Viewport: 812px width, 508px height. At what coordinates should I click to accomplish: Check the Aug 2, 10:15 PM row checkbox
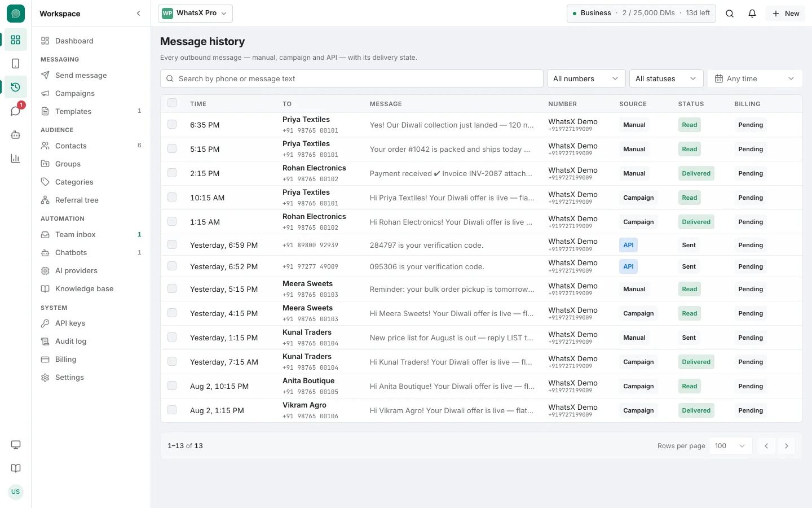(172, 386)
